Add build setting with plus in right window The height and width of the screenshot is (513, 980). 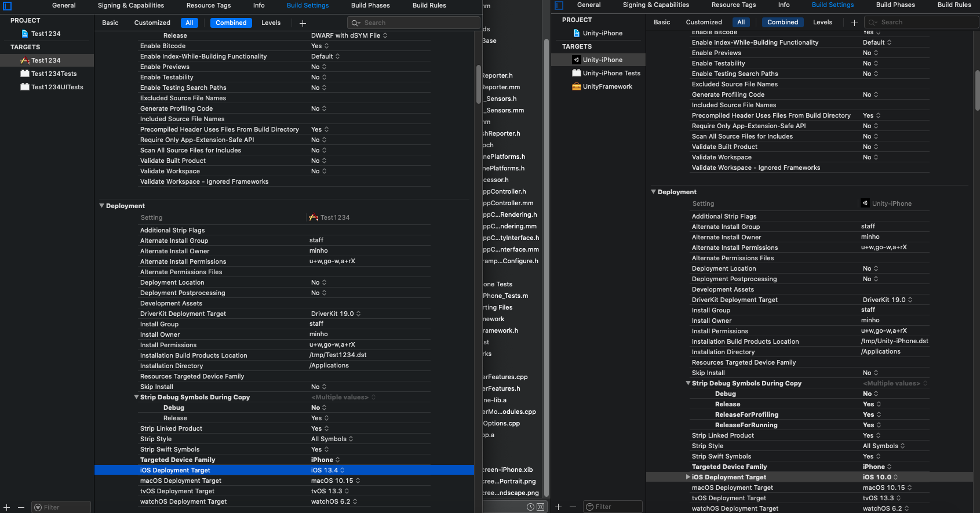point(854,23)
